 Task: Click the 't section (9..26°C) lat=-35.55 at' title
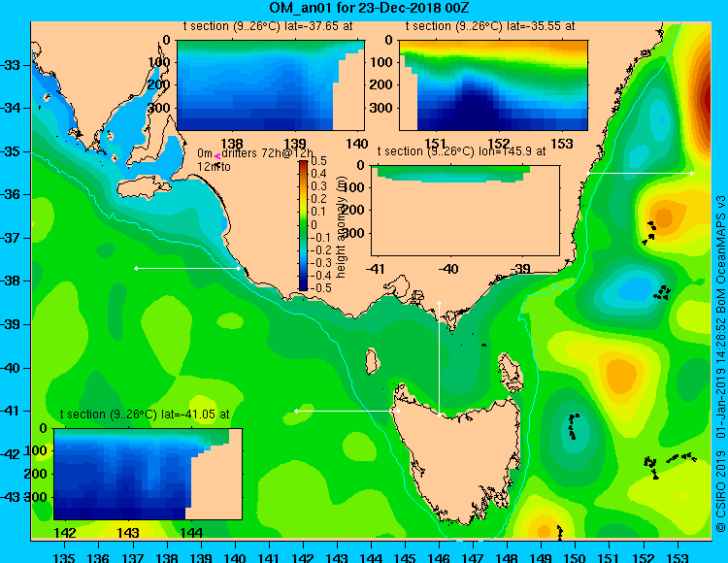click(490, 26)
